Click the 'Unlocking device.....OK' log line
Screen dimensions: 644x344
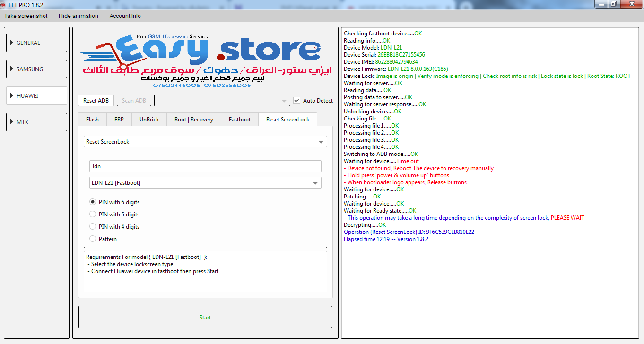pyautogui.click(x=373, y=112)
